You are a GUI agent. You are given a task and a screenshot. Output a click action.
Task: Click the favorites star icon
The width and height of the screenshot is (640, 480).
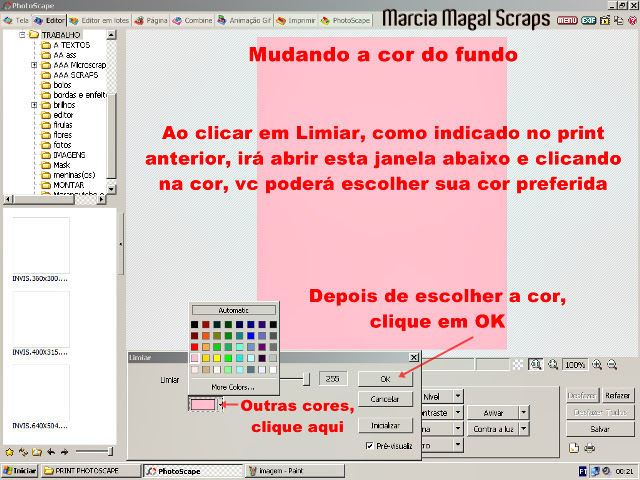point(9,452)
